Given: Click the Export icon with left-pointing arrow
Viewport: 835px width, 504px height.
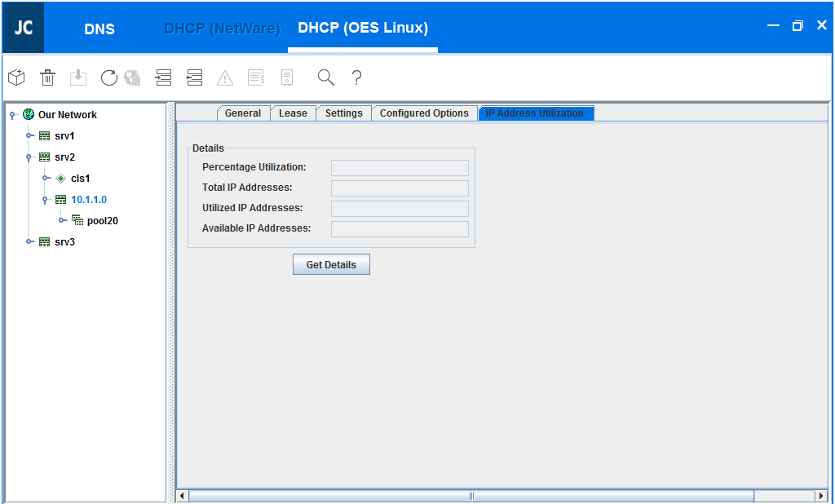Looking at the screenshot, I should (x=194, y=77).
